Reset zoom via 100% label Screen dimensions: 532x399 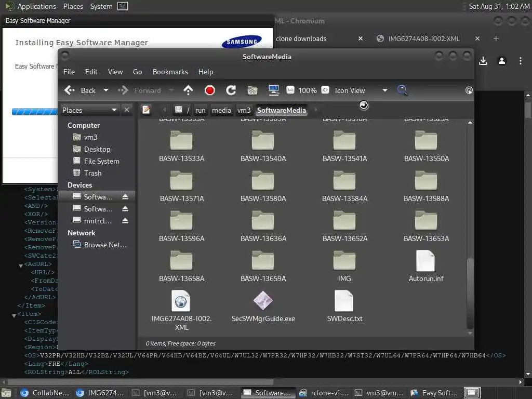(308, 90)
